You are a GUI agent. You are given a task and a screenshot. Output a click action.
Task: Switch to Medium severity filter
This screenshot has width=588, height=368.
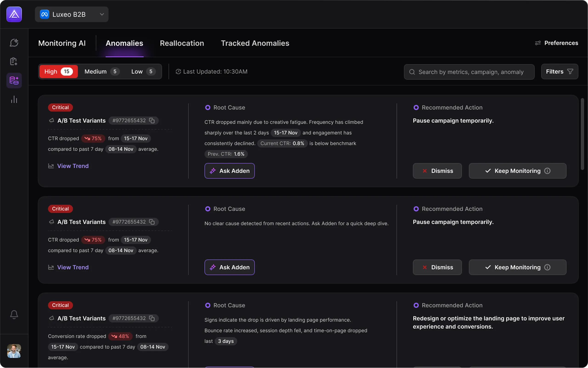pos(102,72)
